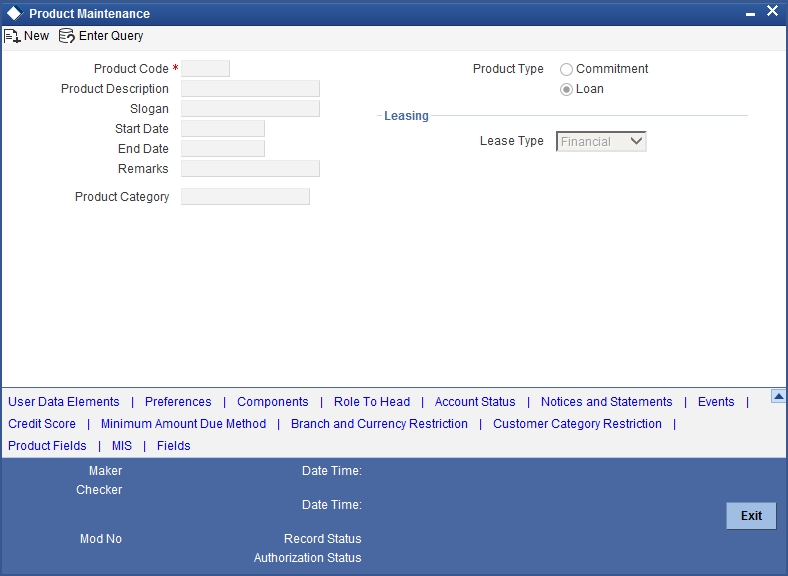Click the Checker label
Viewport: 788px width, 576px height.
(x=99, y=490)
